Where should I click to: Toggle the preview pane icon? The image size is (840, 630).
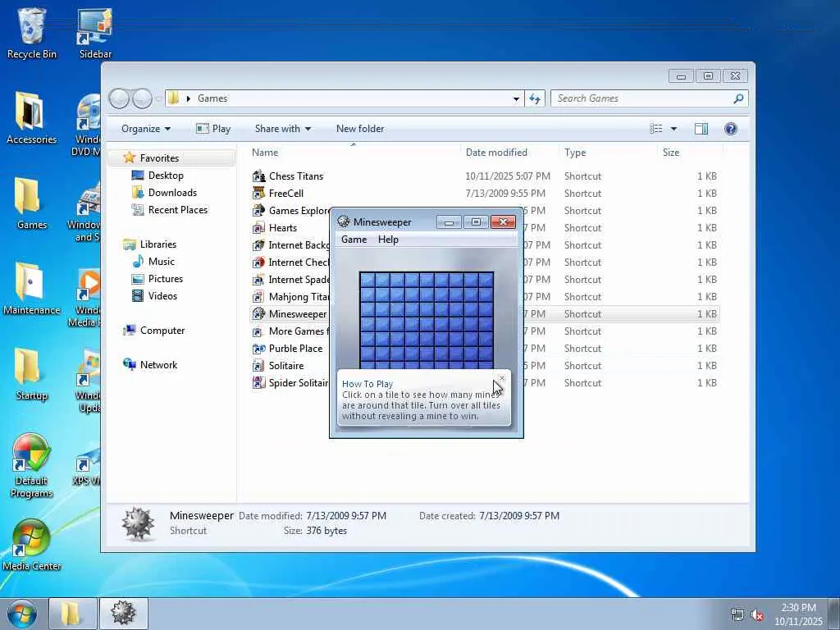coord(701,129)
